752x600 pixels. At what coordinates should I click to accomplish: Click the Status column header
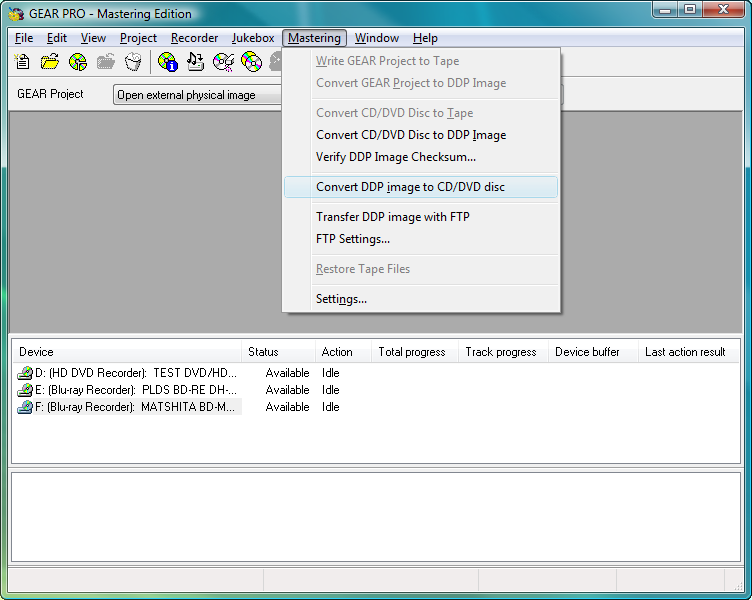[x=264, y=352]
